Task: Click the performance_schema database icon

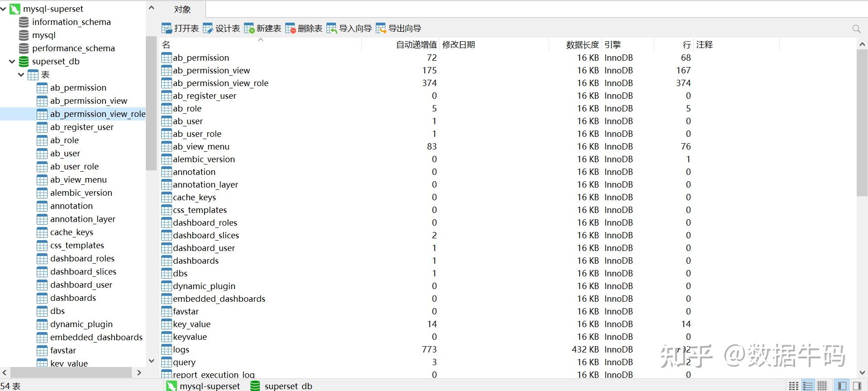Action: 24,48
